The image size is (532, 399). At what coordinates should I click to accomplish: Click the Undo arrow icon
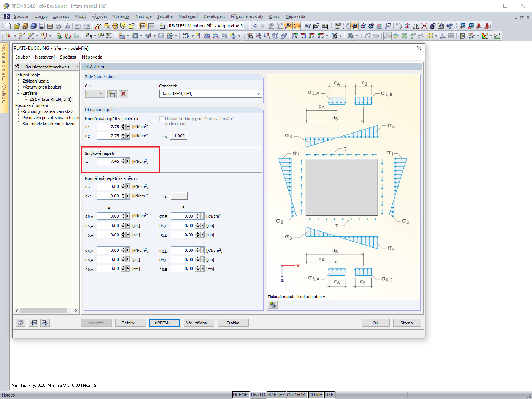pyautogui.click(x=78, y=26)
